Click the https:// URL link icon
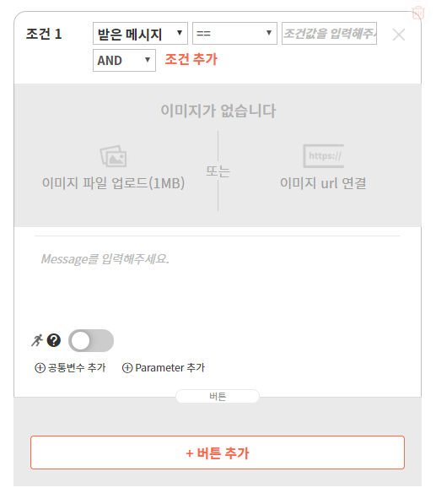436x504 pixels. [324, 156]
